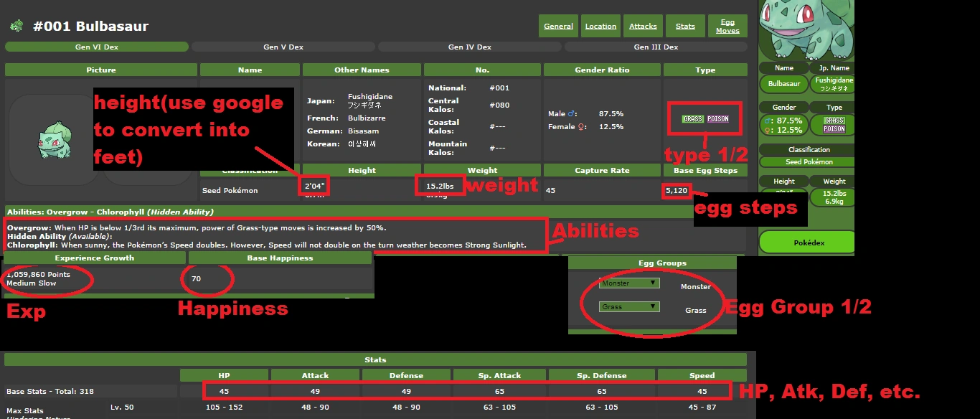Open the Monster egg group dropdown
980x419 pixels.
(629, 283)
